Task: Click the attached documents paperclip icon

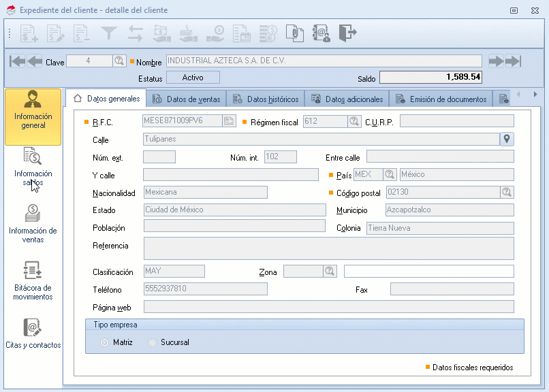Action: coord(294,33)
